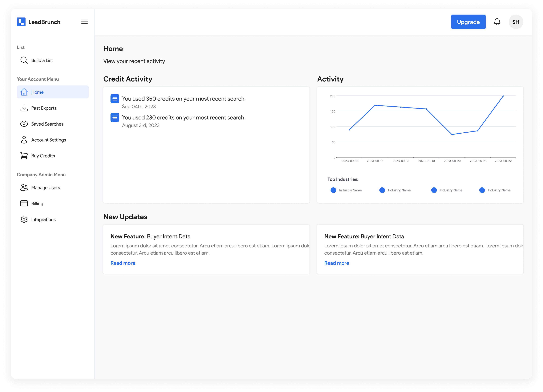Toggle the hamburger sidebar menu

pos(84,22)
